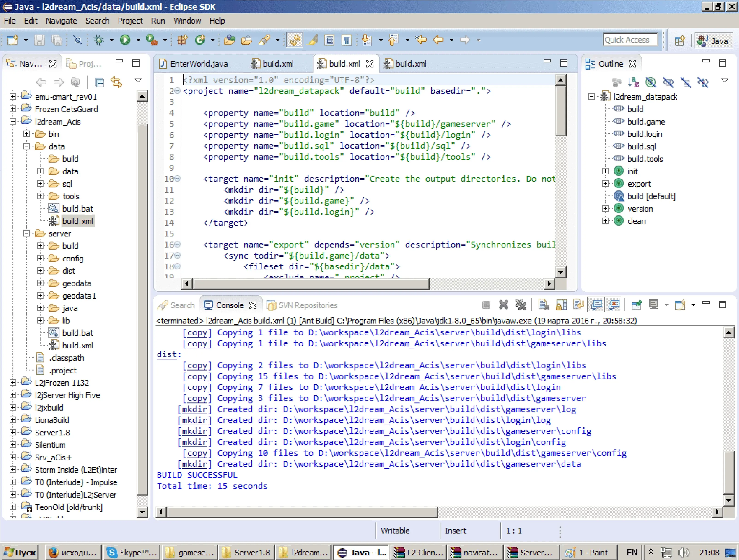Collapse the server folder
This screenshot has width=739, height=560.
click(26, 233)
